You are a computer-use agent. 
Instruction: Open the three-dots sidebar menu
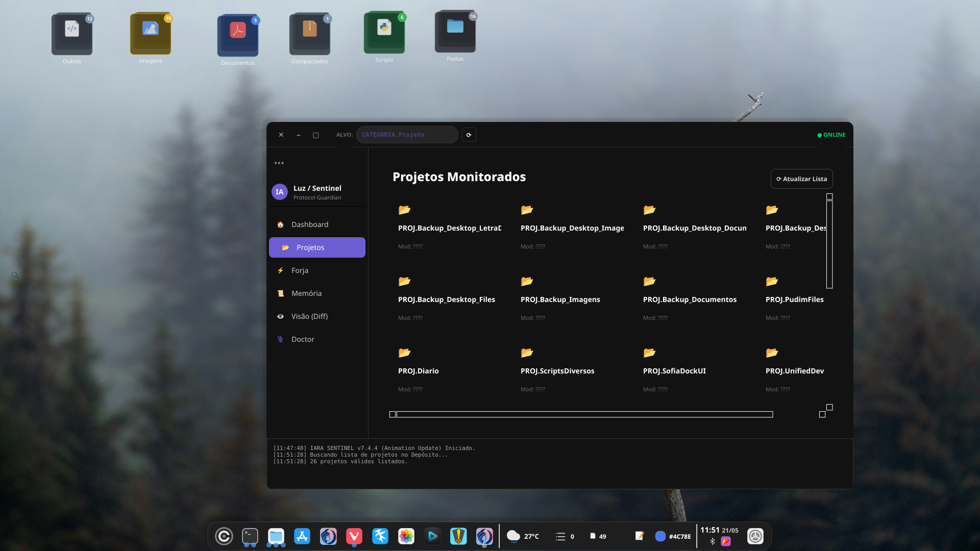coord(279,163)
